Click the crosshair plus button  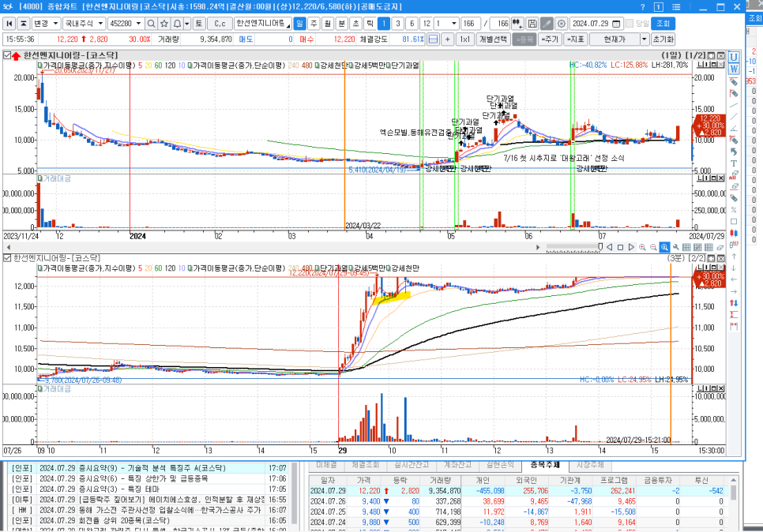(447, 39)
